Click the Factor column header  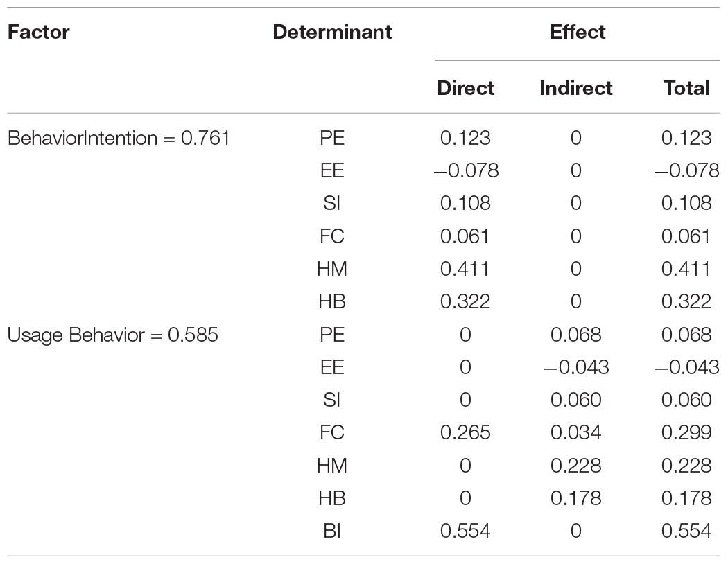tap(39, 32)
